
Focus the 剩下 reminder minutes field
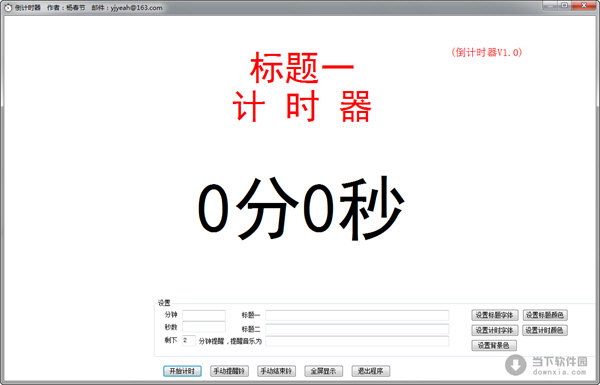tap(189, 340)
